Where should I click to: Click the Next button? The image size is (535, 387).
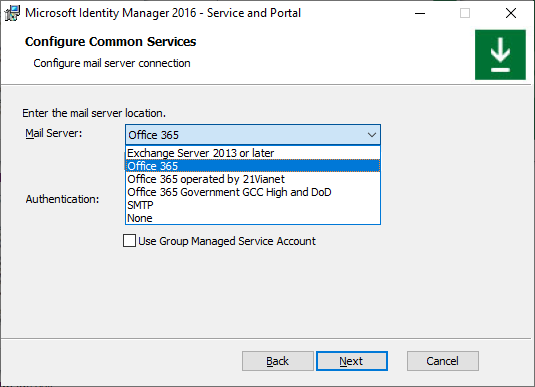(352, 361)
